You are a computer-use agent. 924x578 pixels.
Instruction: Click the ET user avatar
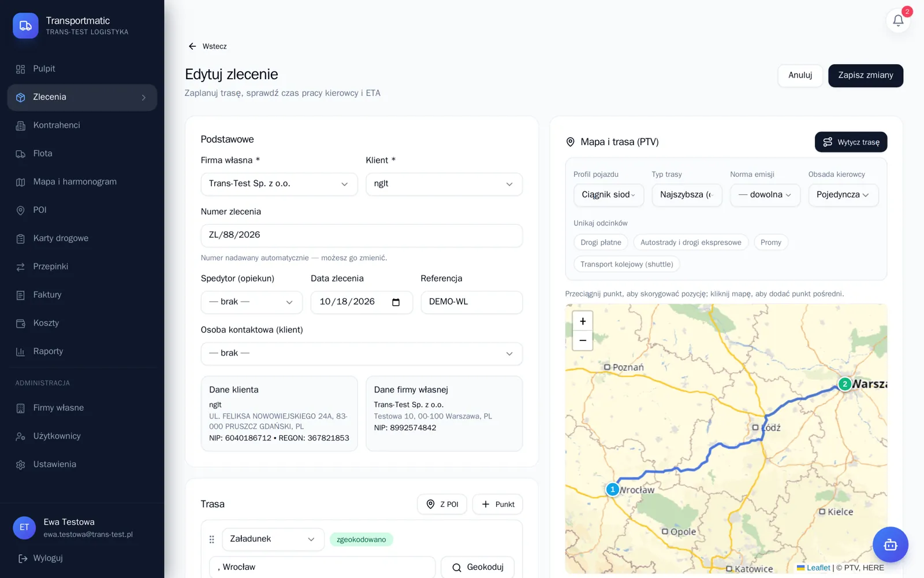24,527
